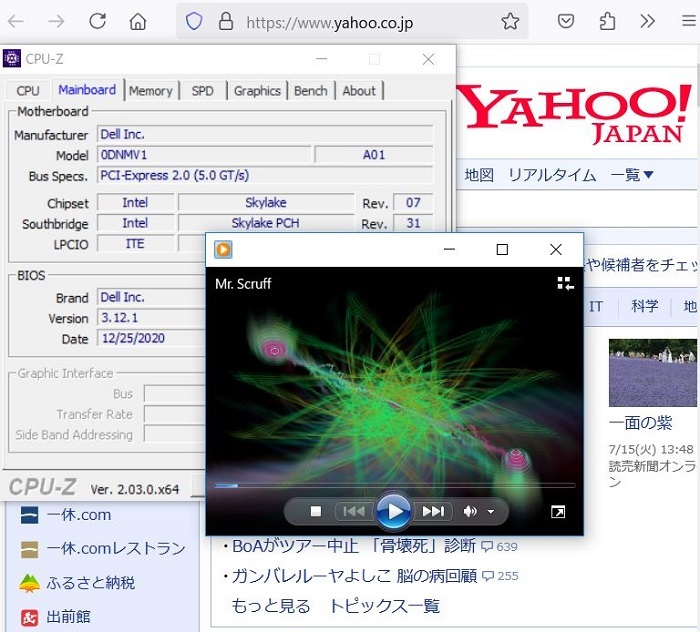The height and width of the screenshot is (632, 700).
Task: Open the リアルタイム link
Action: (552, 175)
